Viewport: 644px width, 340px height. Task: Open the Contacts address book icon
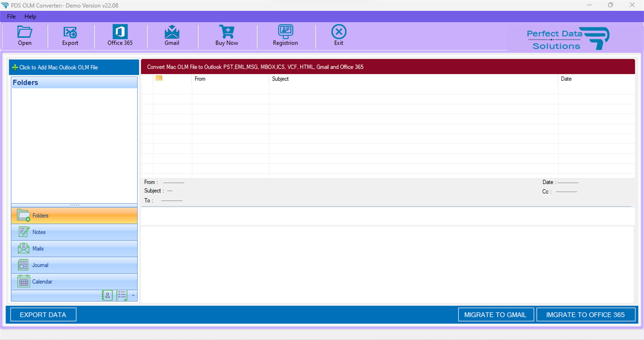click(107, 295)
